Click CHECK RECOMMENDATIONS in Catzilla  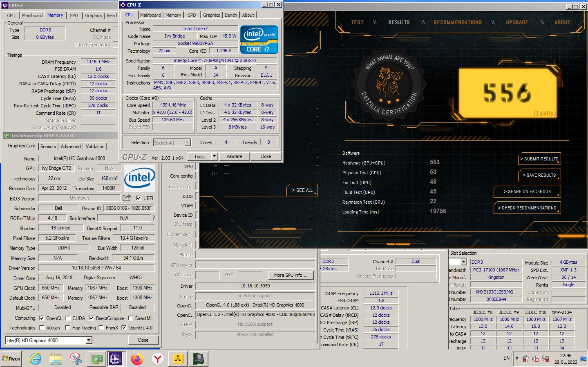(x=527, y=208)
